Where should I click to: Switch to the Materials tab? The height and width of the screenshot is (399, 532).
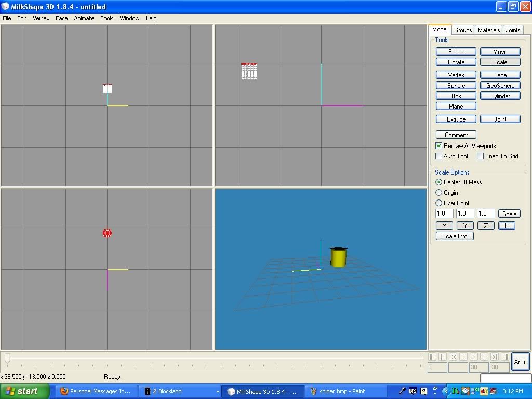[488, 30]
